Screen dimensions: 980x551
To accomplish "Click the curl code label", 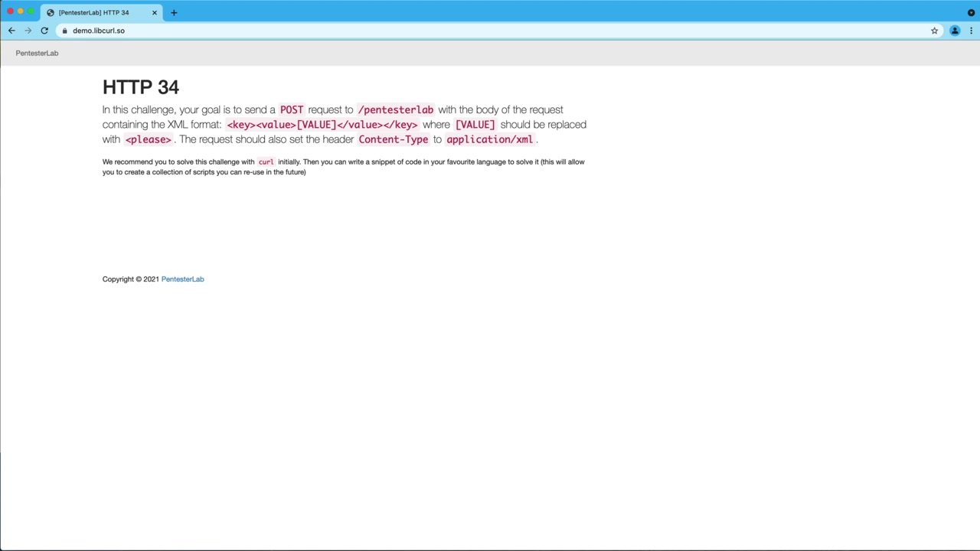I will (266, 162).
